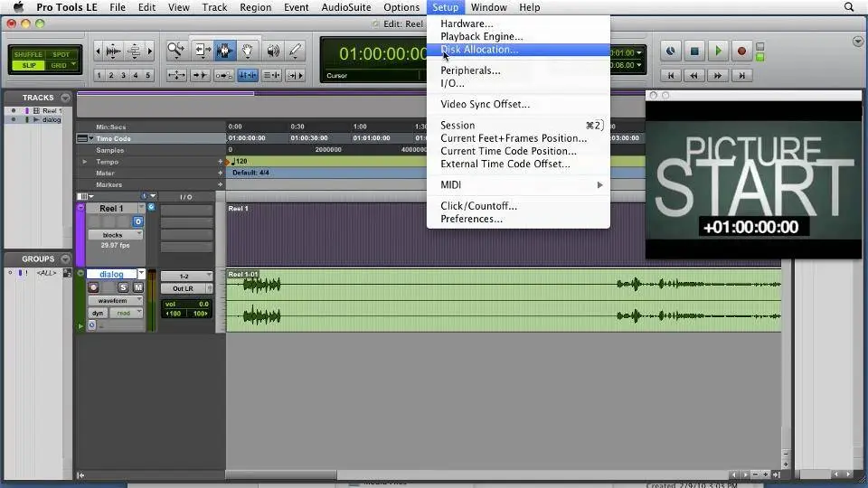Click the main counter 01:00:00:00 display

coord(382,53)
